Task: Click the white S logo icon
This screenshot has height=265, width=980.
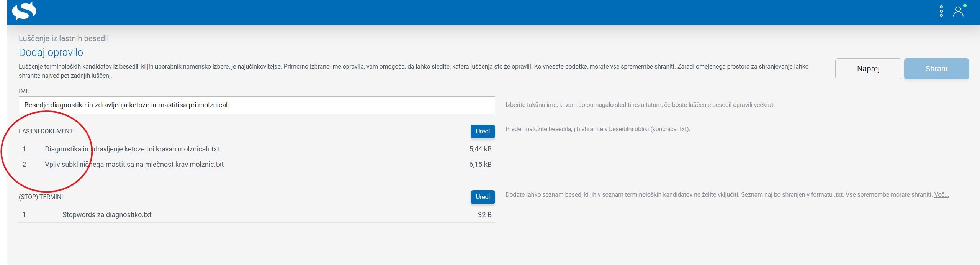Action: [24, 11]
